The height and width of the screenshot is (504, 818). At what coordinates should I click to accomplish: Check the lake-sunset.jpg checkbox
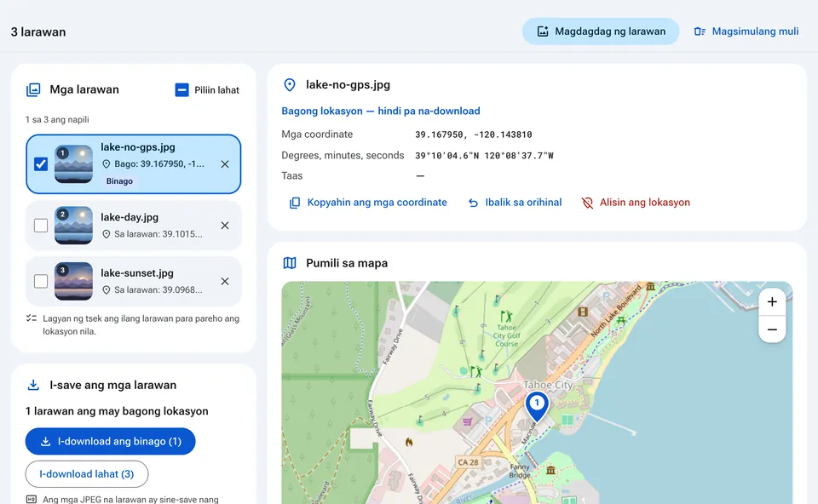click(41, 282)
